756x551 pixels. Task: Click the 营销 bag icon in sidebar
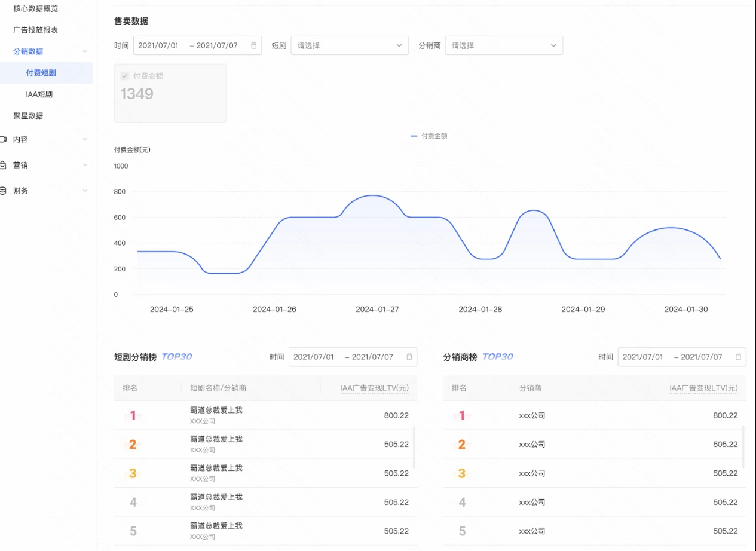(3, 165)
